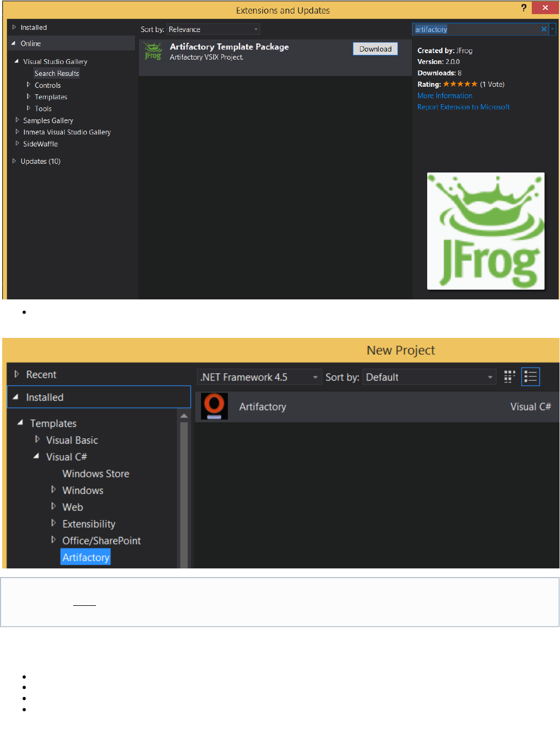Click the help question mark icon
The height and width of the screenshot is (755, 560).
click(524, 8)
